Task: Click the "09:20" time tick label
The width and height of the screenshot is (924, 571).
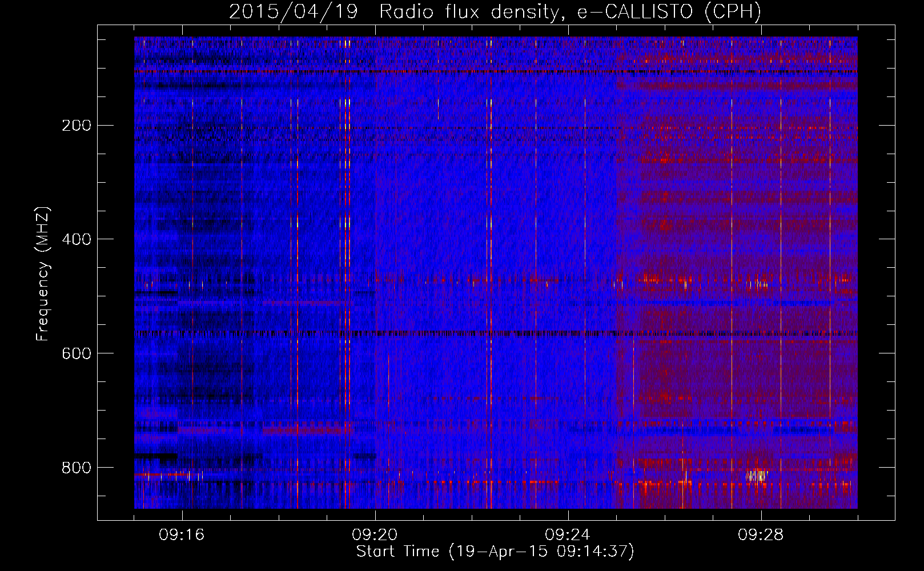Action: (375, 535)
